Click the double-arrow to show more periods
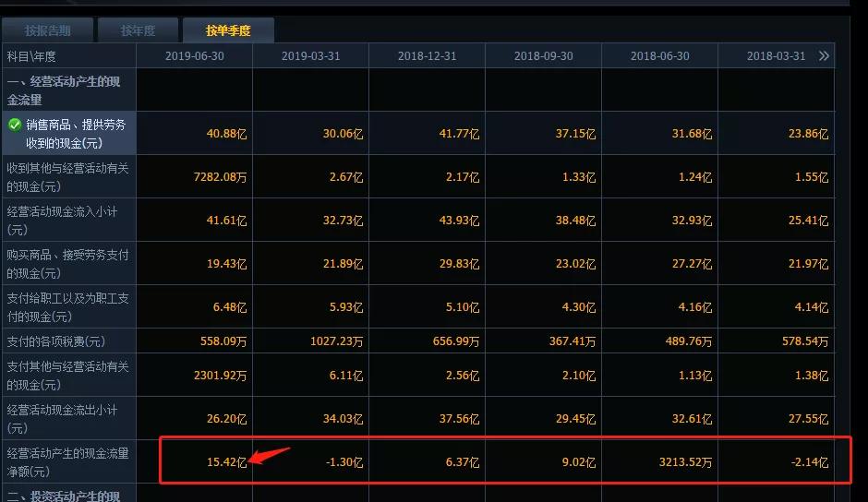868x502 pixels. (x=824, y=56)
